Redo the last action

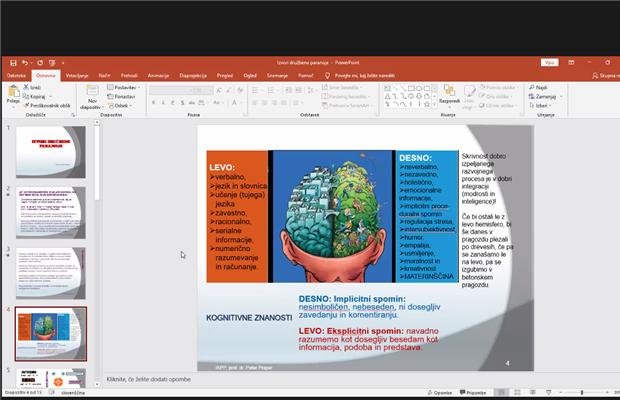(x=40, y=63)
